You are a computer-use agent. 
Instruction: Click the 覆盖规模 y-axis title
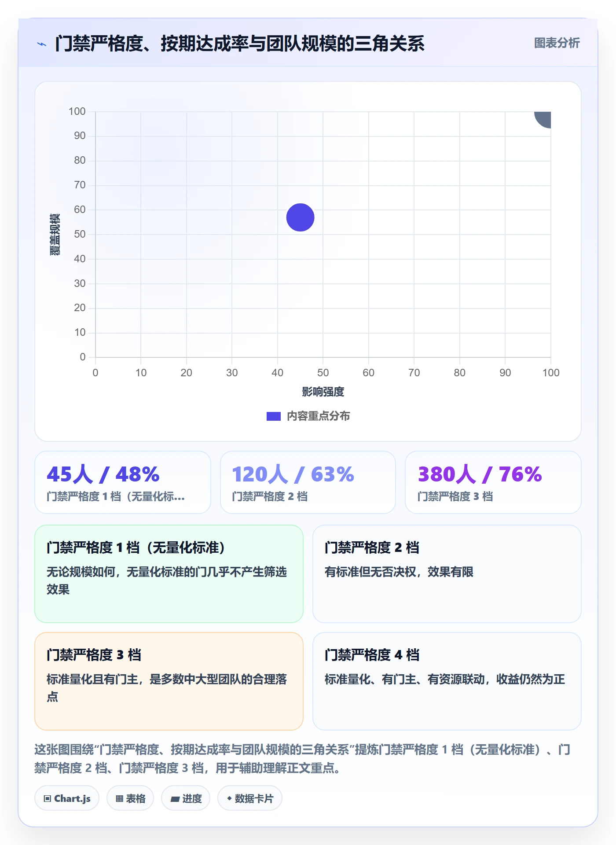pyautogui.click(x=55, y=235)
